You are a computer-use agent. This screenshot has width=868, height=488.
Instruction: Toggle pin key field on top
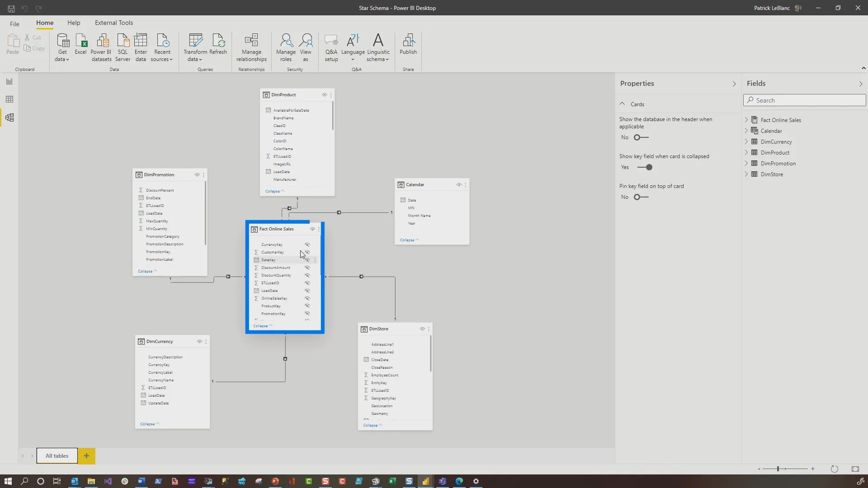coord(641,197)
